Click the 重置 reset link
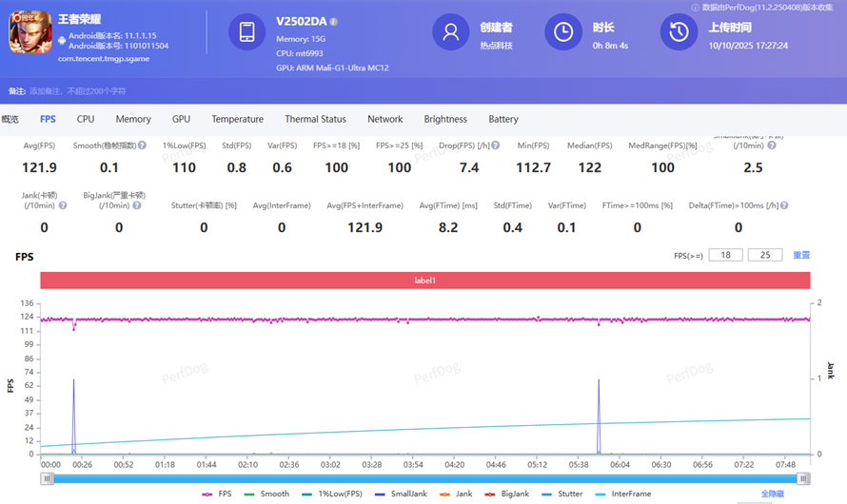This screenshot has width=847, height=504. click(x=801, y=255)
